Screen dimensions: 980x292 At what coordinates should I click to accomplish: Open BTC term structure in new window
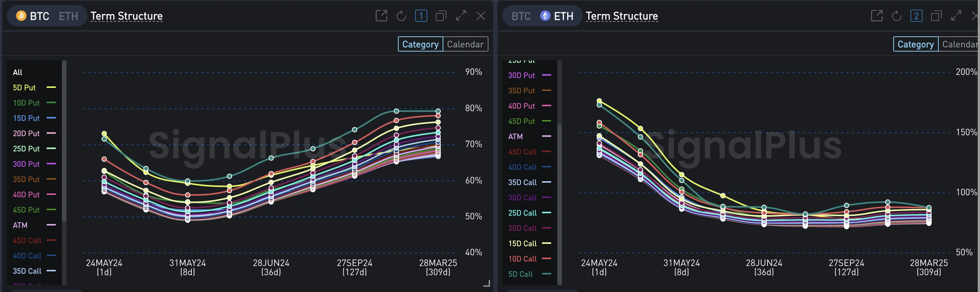click(381, 16)
